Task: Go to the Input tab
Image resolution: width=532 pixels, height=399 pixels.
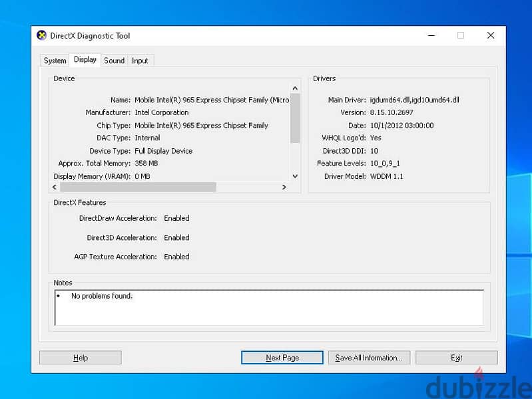Action: click(x=140, y=61)
